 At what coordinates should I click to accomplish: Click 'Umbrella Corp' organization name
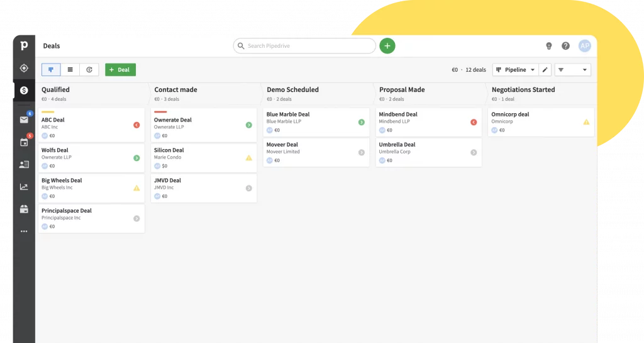[x=395, y=152]
